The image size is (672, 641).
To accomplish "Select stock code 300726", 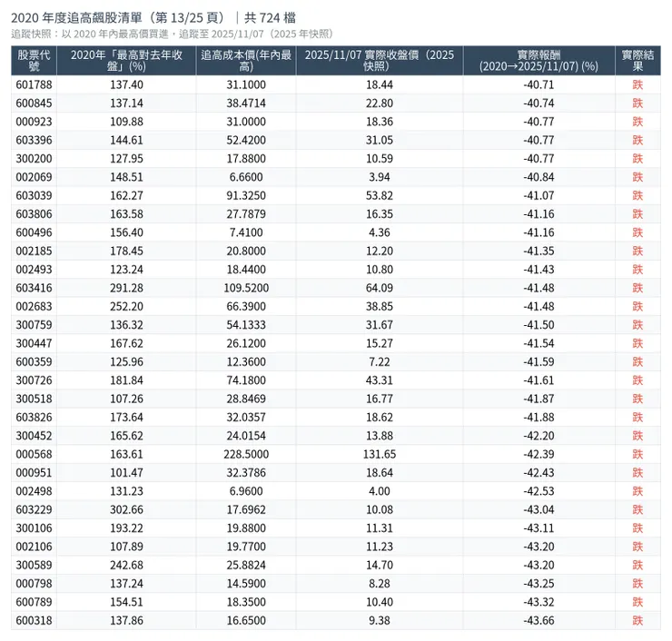I will coord(34,380).
